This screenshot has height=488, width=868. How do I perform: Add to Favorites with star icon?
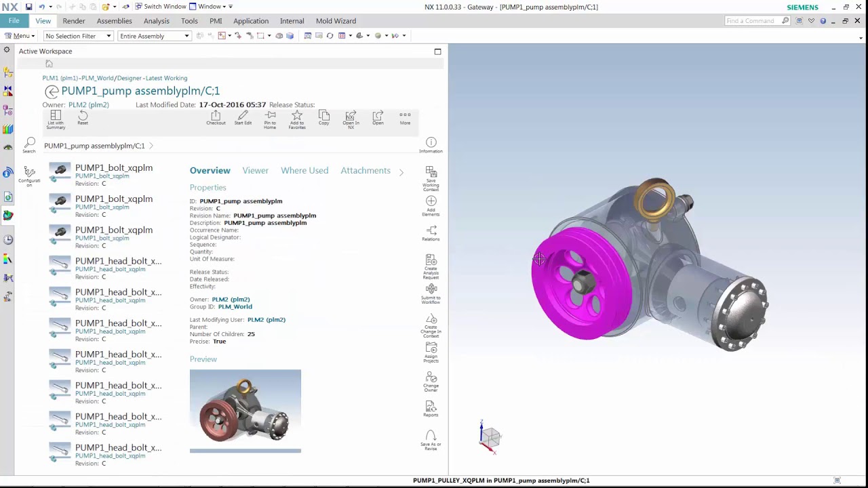coord(297,119)
